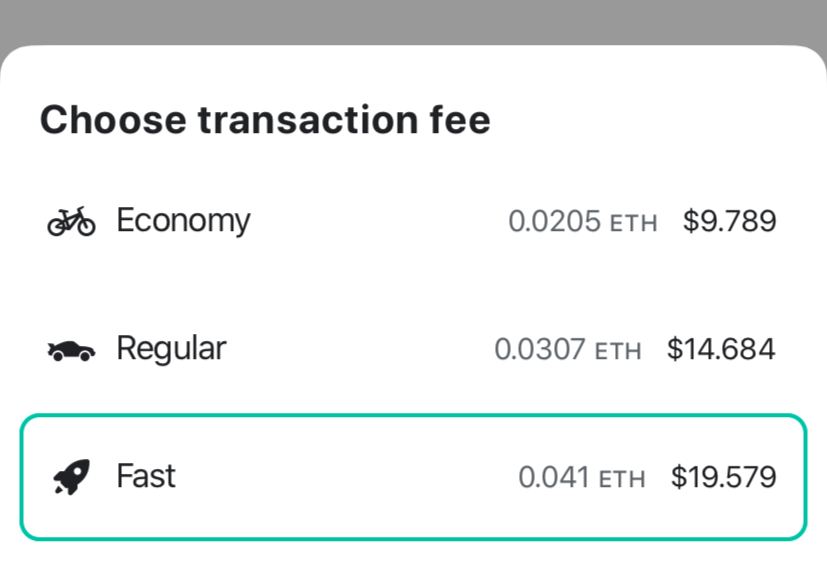Click the 0.0205 Economy fee number
Image resolution: width=827 pixels, height=566 pixels.
(554, 221)
